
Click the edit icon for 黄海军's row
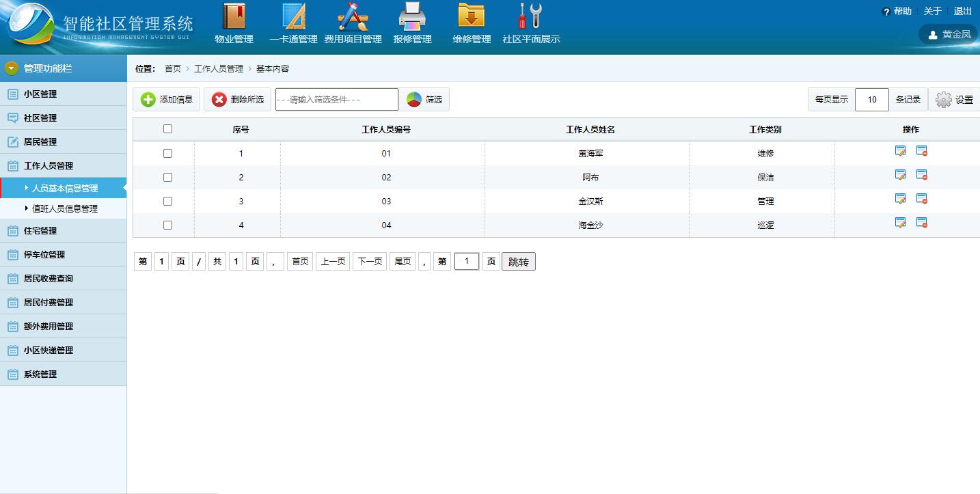900,151
